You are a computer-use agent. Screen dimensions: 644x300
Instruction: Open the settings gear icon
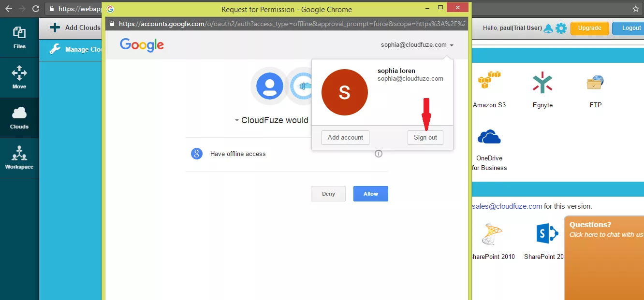coord(561,28)
